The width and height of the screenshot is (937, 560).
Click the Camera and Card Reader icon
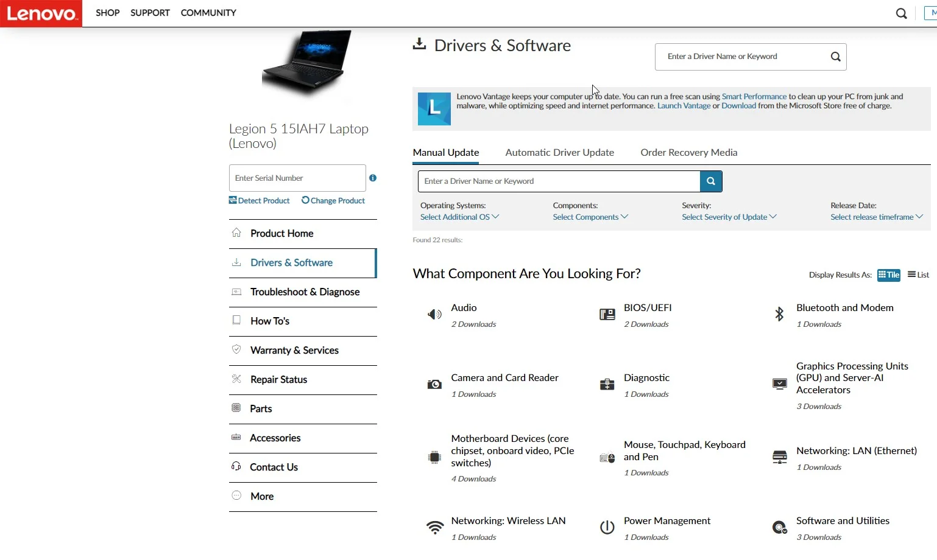click(x=434, y=385)
